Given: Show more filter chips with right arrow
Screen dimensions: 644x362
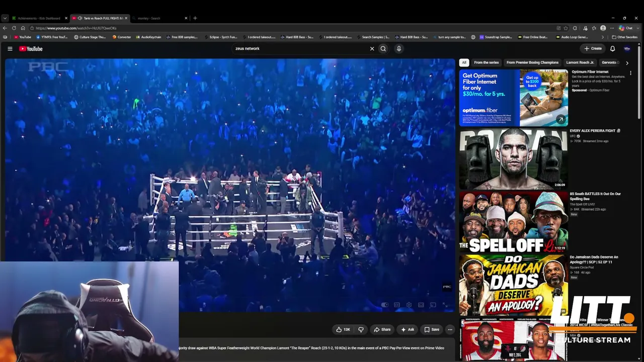Looking at the screenshot, I should [627, 63].
